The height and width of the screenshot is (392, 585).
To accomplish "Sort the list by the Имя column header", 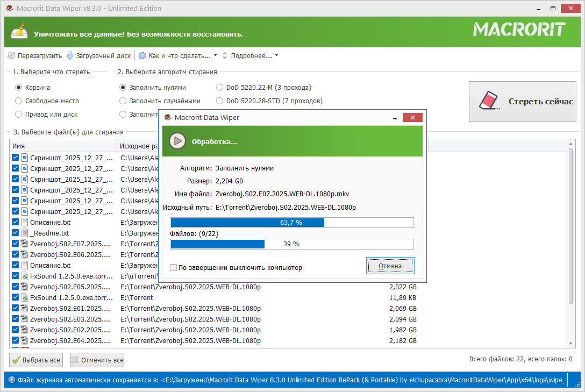I will pyautogui.click(x=62, y=146).
